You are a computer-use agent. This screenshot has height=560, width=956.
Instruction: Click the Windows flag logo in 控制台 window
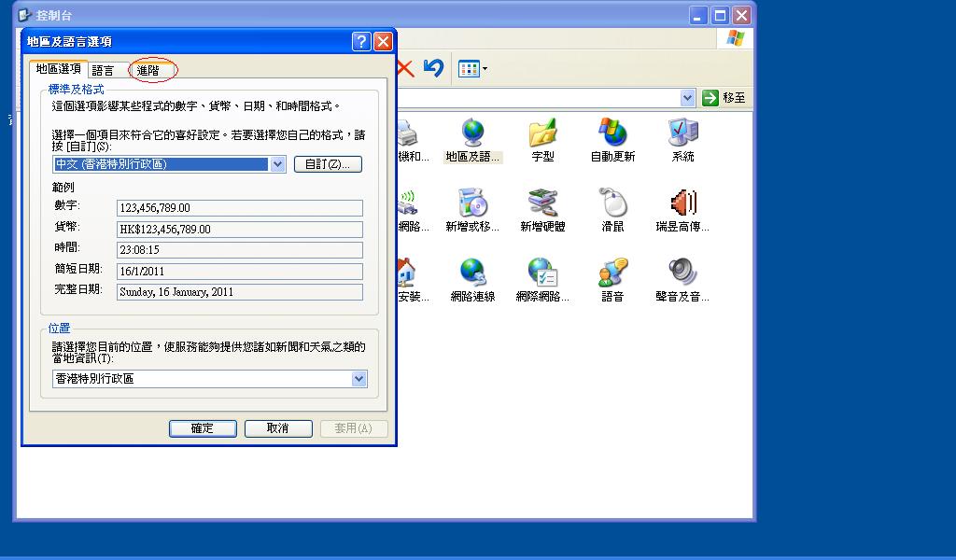click(736, 38)
